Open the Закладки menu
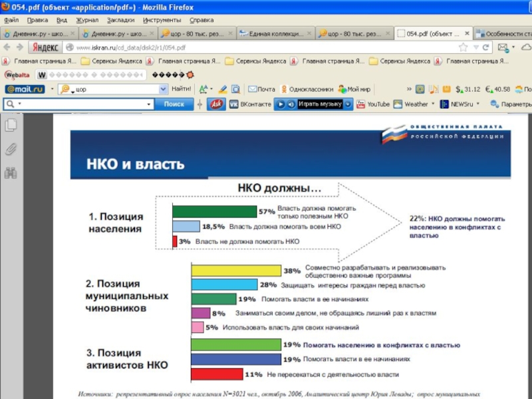 [119, 20]
